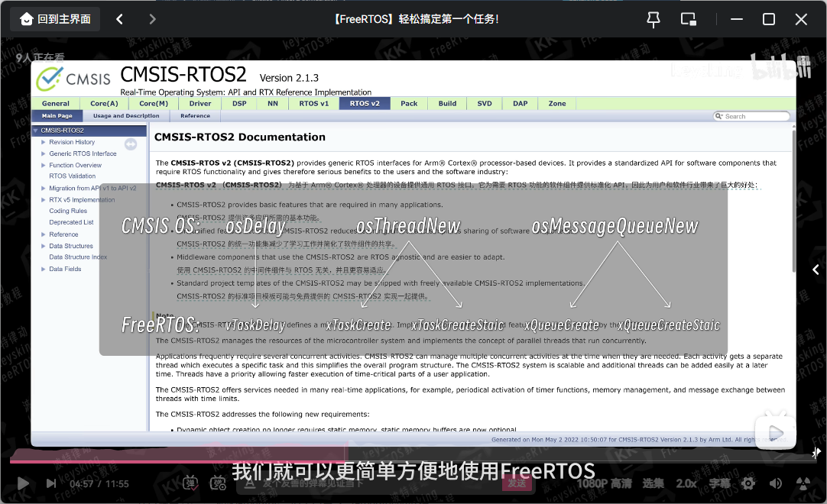Image resolution: width=827 pixels, height=504 pixels.
Task: Open Deprecated List page
Action: 71,222
